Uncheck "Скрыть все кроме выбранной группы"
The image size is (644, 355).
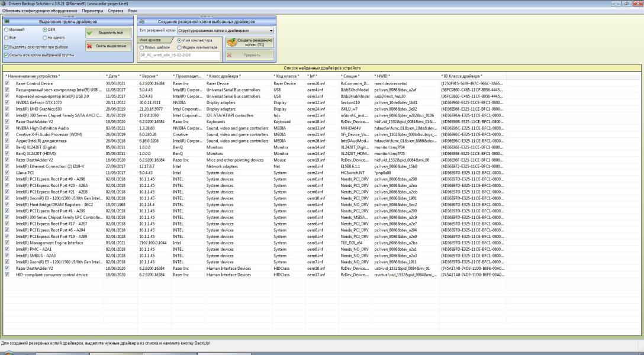6,55
